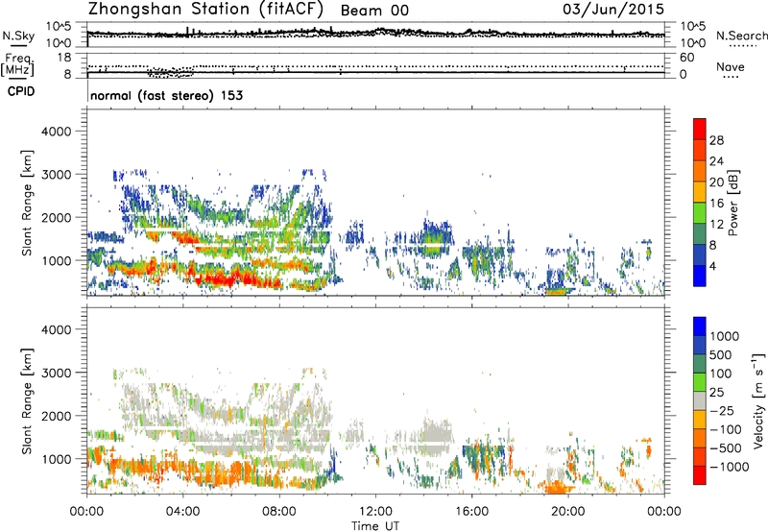Select the 'Beam 00' label
This screenshot has width=768, height=532.
point(374,11)
